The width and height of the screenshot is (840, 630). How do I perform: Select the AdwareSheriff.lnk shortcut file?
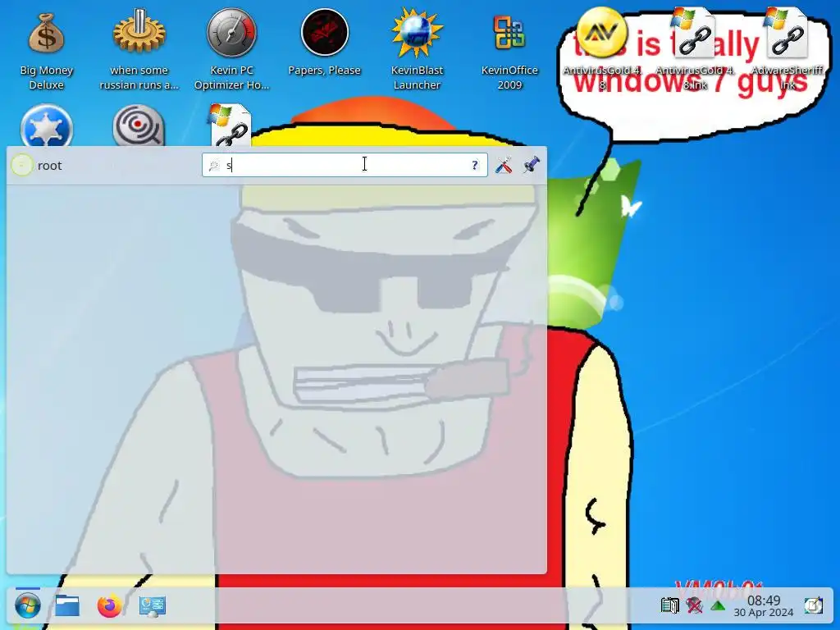pos(787,33)
